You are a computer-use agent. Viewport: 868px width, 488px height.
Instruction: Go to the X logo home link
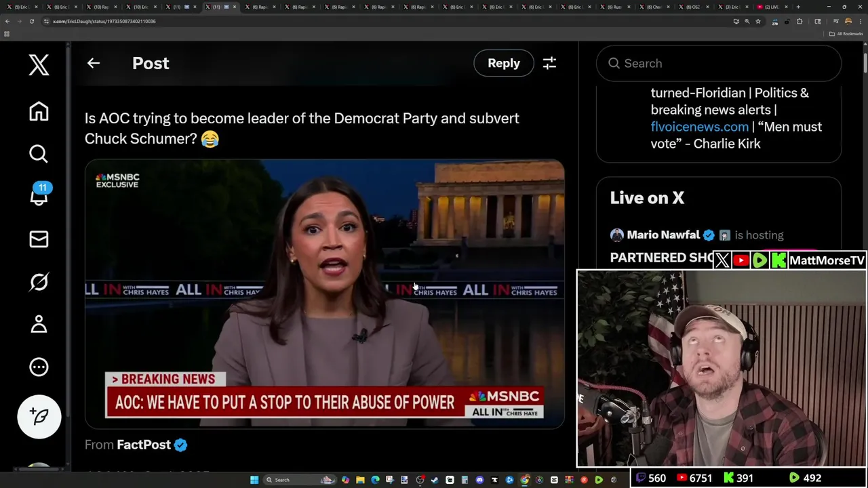point(39,65)
